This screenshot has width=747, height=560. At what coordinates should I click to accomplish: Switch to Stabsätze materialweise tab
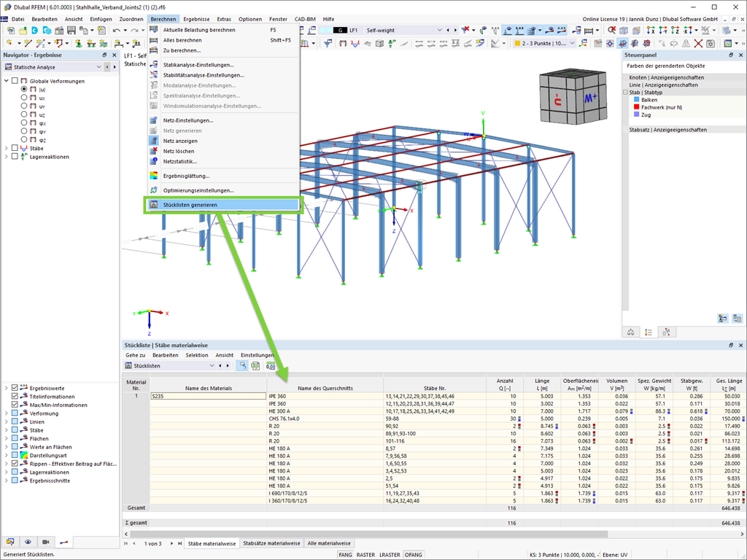[x=271, y=542]
